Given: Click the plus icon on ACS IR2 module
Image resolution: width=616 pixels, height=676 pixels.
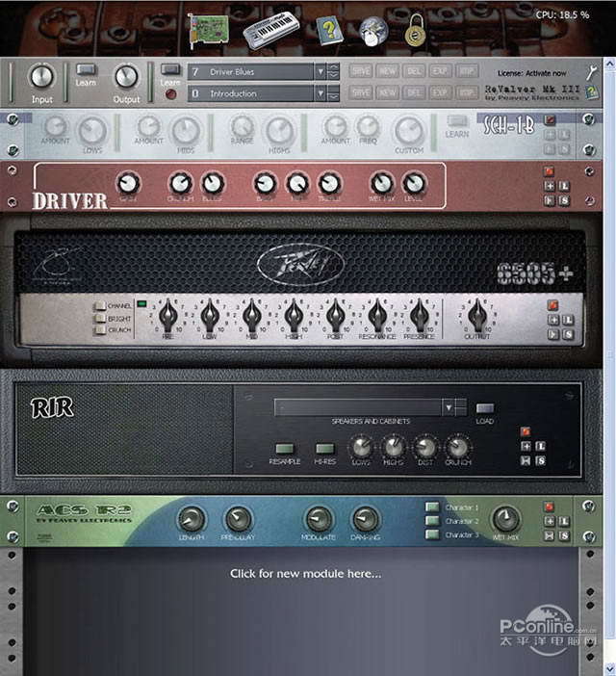Looking at the screenshot, I should [550, 521].
